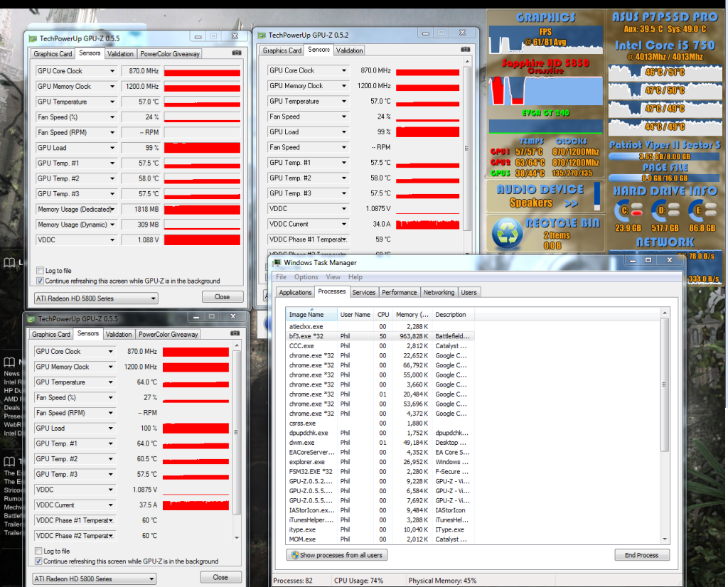Click scroll down arrow in lower GPU-Z 0.5.5 window

pos(237,538)
